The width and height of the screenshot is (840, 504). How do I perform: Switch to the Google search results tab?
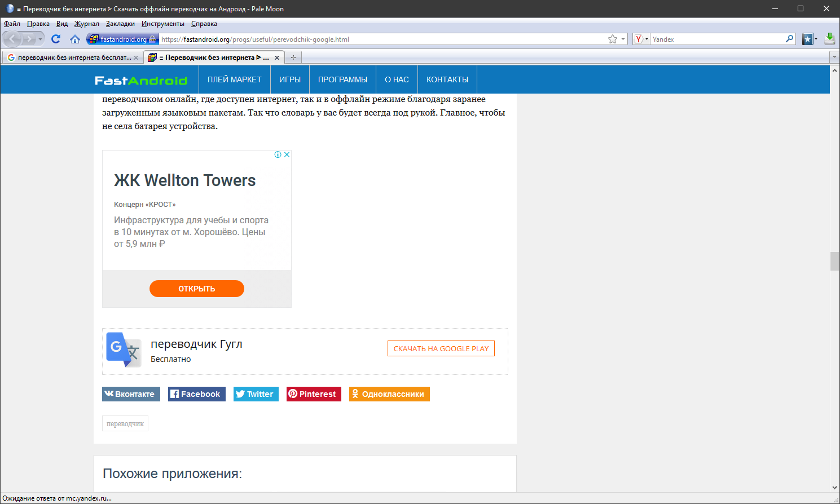click(72, 58)
